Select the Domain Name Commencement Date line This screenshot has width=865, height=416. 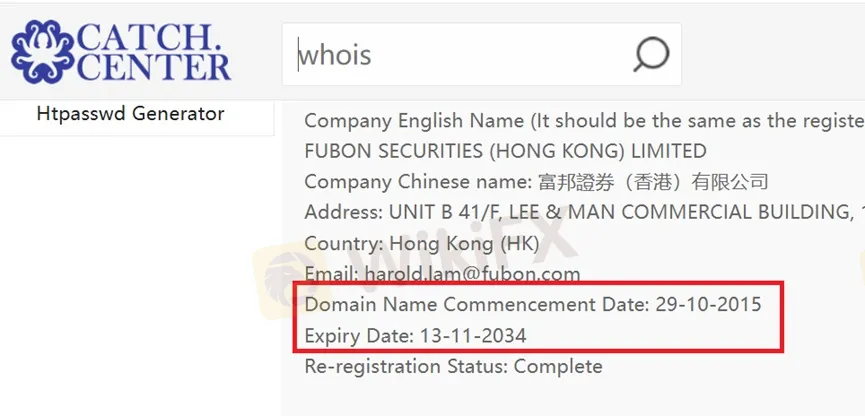[533, 305]
